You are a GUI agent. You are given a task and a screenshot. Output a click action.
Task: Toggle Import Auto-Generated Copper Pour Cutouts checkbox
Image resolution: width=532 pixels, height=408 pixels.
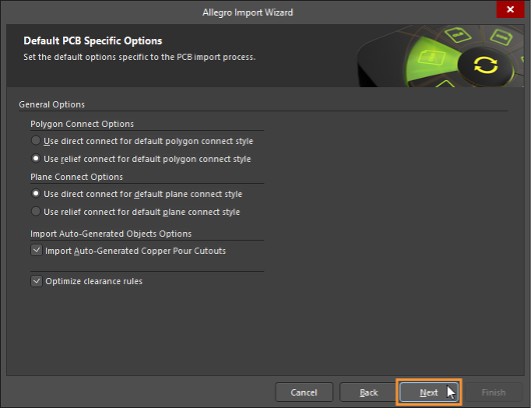[36, 250]
